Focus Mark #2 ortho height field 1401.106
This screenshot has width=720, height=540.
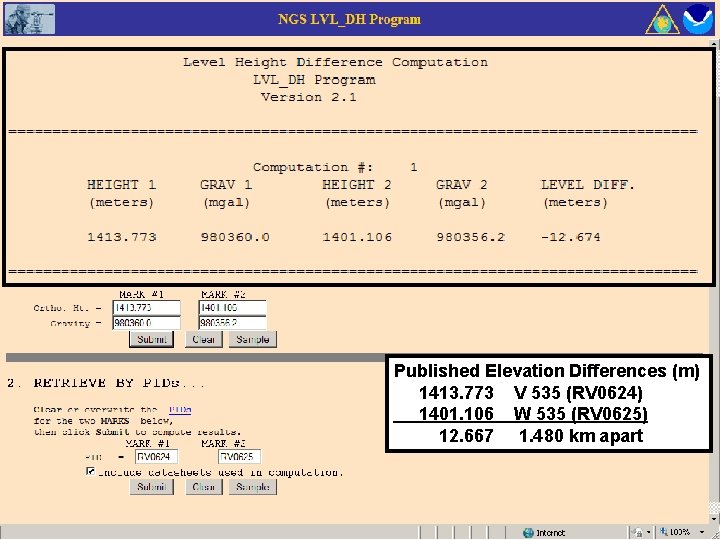(x=232, y=308)
